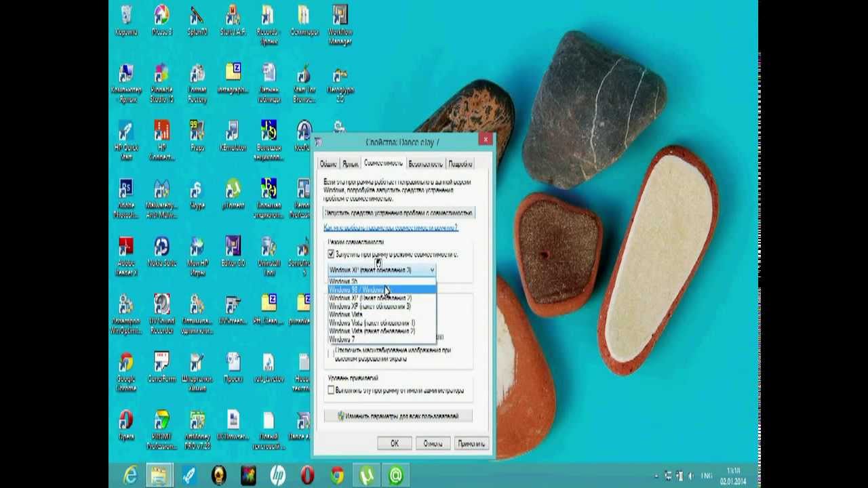The height and width of the screenshot is (488, 868).
Task: Select the Adobe Reader X desktop icon
Action: tap(126, 256)
